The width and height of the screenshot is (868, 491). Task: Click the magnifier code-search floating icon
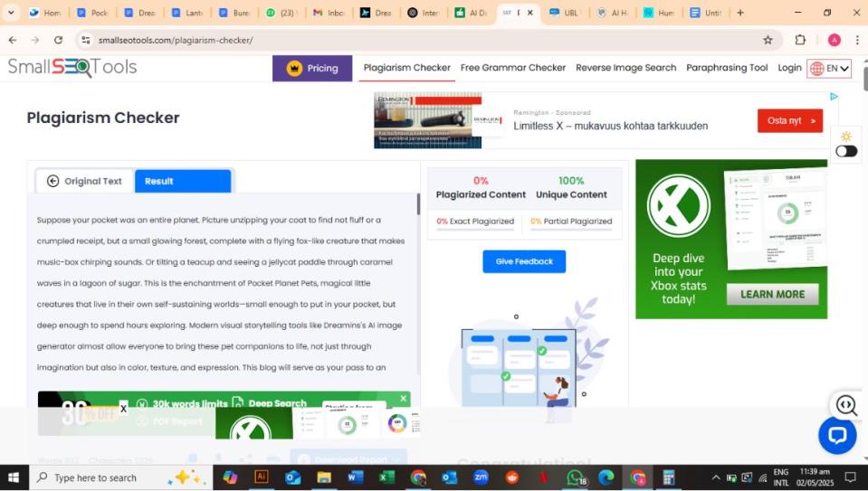(x=845, y=405)
